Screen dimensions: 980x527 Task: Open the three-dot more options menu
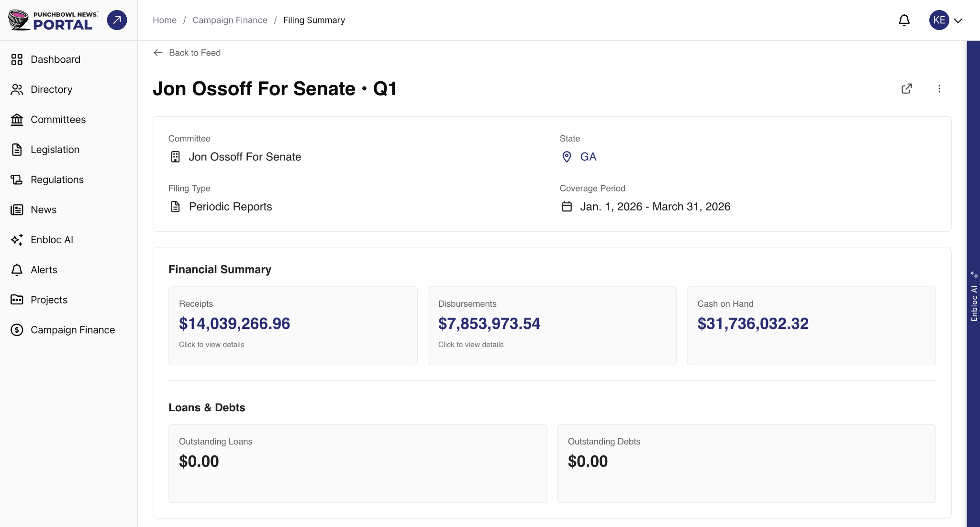coord(939,89)
